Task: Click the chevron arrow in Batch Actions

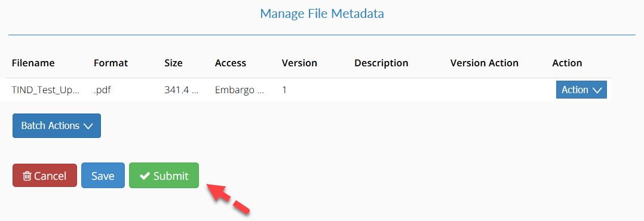Action: point(88,126)
